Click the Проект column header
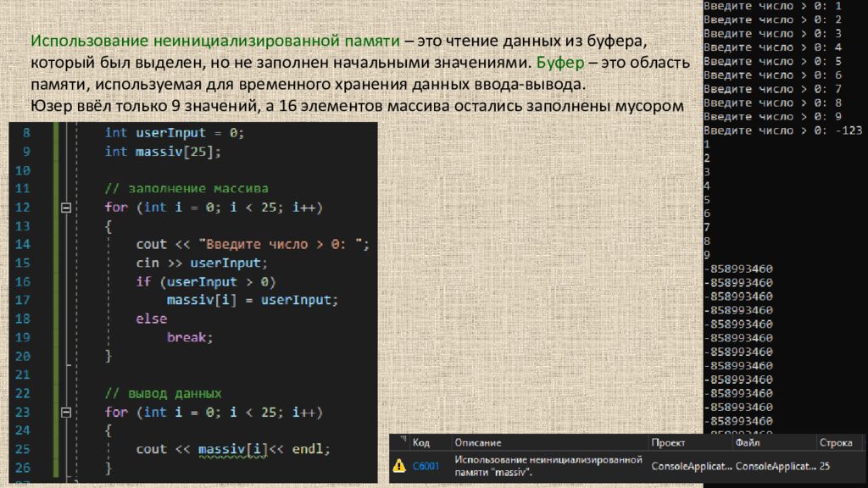Image resolution: width=868 pixels, height=488 pixels. pyautogui.click(x=668, y=442)
